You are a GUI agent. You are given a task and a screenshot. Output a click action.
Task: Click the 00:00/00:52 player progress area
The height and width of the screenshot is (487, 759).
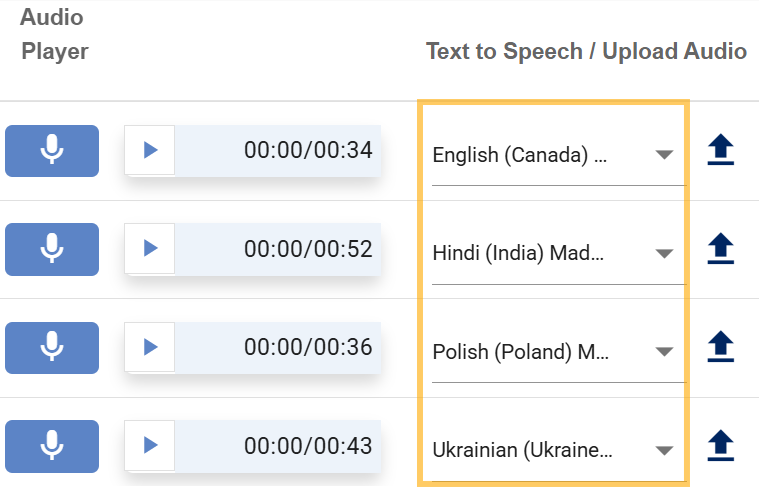307,248
